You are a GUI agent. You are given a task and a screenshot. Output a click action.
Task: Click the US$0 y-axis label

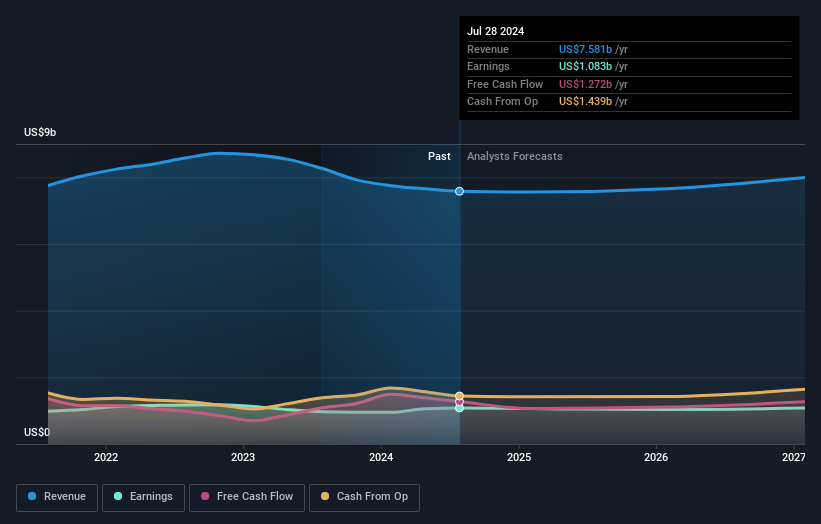pos(37,432)
